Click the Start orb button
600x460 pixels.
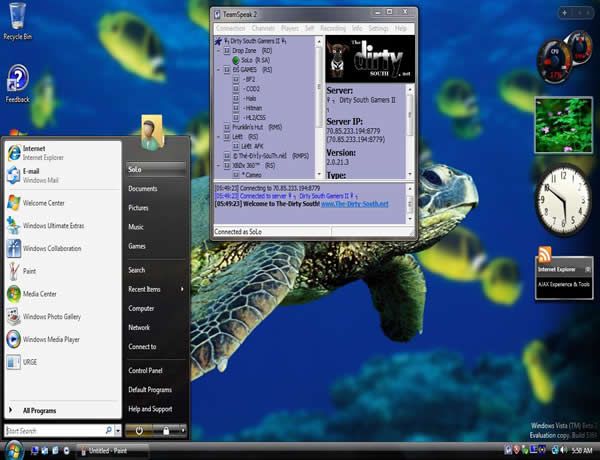click(14, 450)
